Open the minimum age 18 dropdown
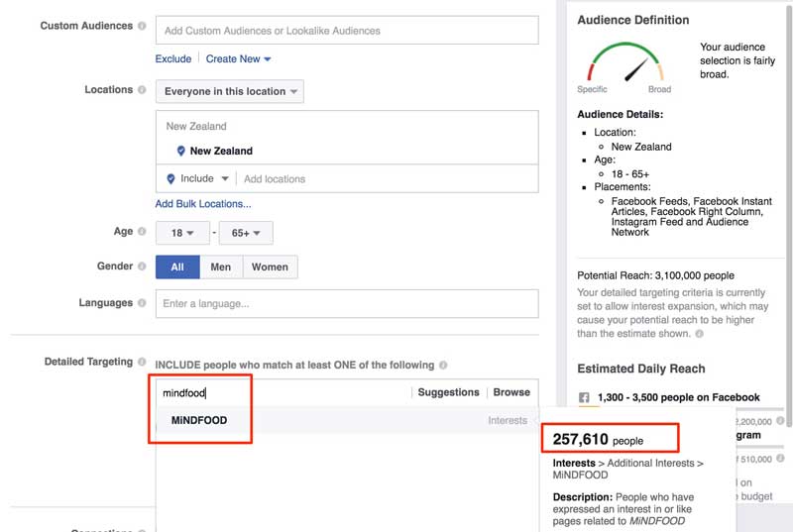The height and width of the screenshot is (532, 793). [182, 233]
